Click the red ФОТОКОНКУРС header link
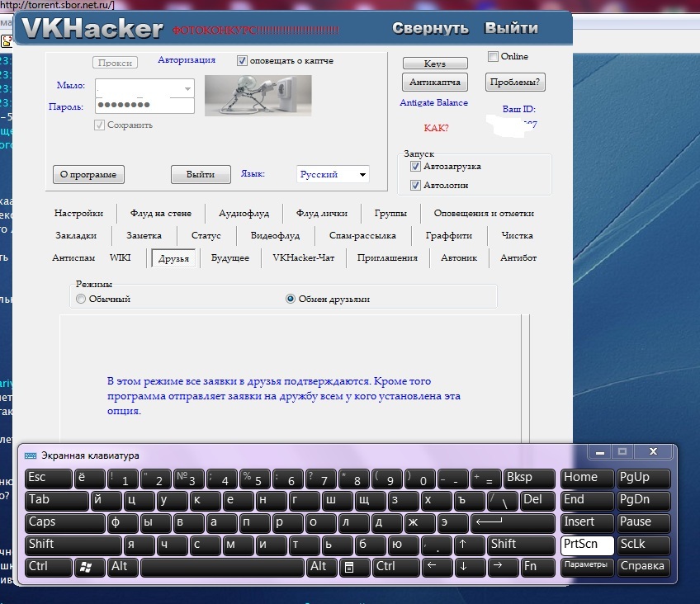The width and height of the screenshot is (700, 604). [256, 31]
